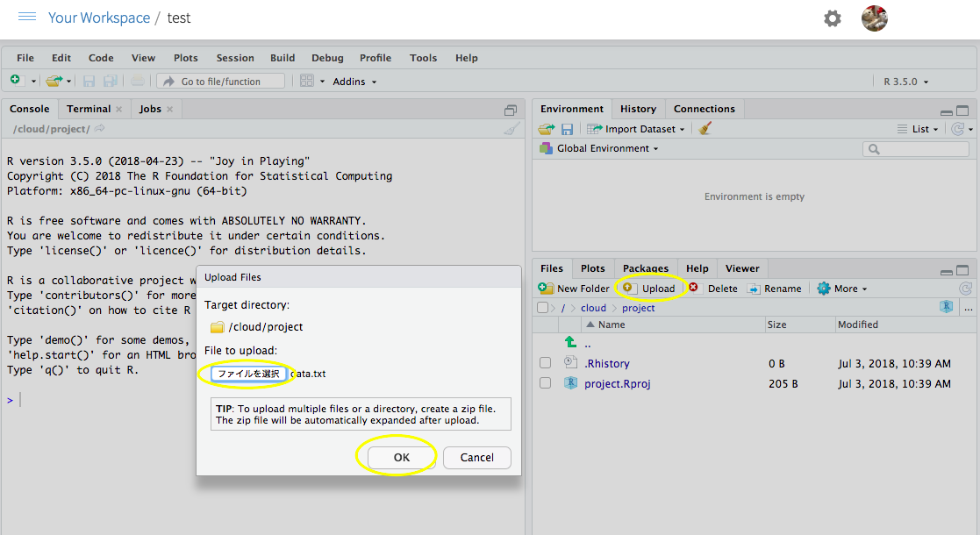This screenshot has width=980, height=535.
Task: Expand the More actions menu
Action: [841, 288]
